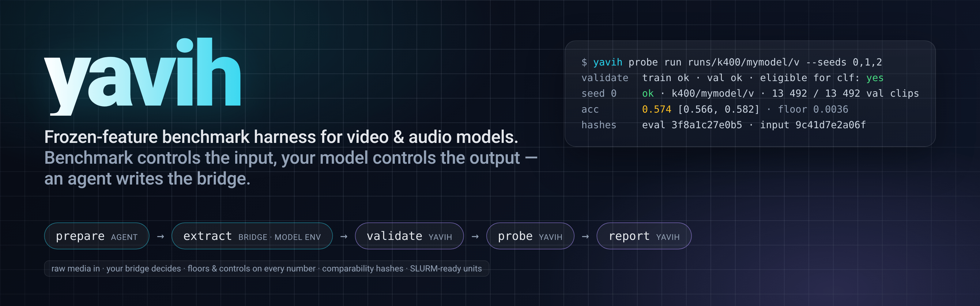
Task: Click the 'floor 0.0036' value
Action: pos(813,110)
